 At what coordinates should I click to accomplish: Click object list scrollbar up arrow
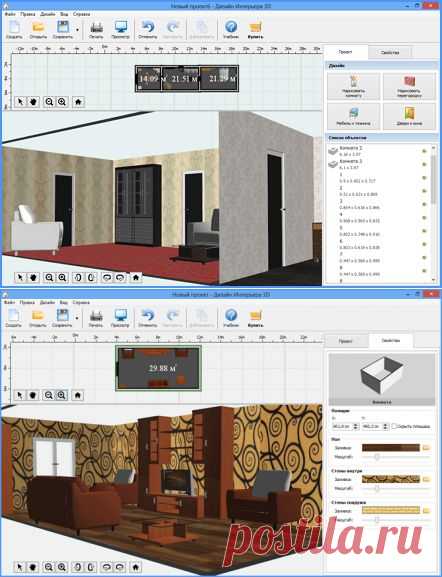tap(433, 148)
